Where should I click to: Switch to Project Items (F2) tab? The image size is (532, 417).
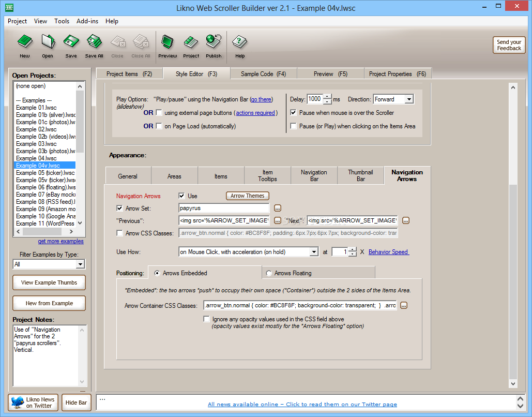tap(129, 73)
